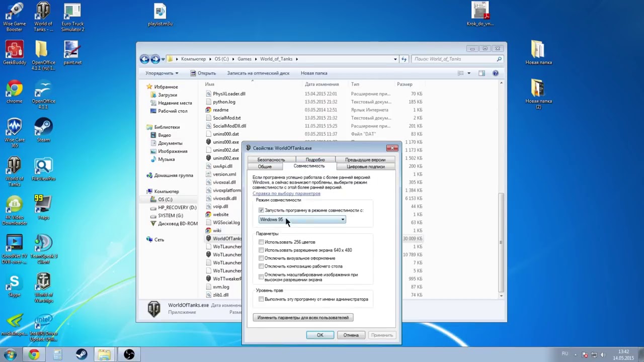Launch Fraps desktop shortcut
Screen dimensions: 644x362
point(43,208)
